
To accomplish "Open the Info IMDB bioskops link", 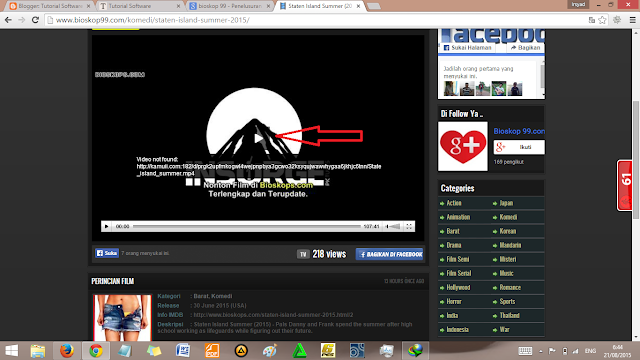I will [273, 315].
